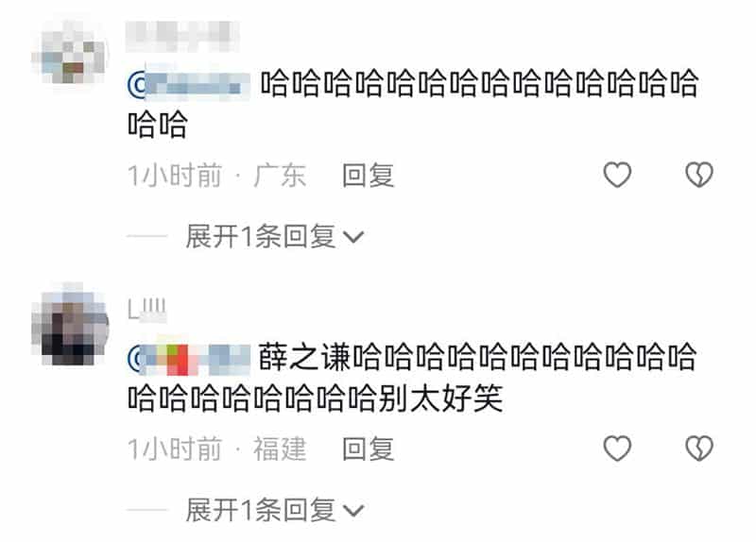Click chevron arrow beside first 展开1条回复

pyautogui.click(x=352, y=237)
